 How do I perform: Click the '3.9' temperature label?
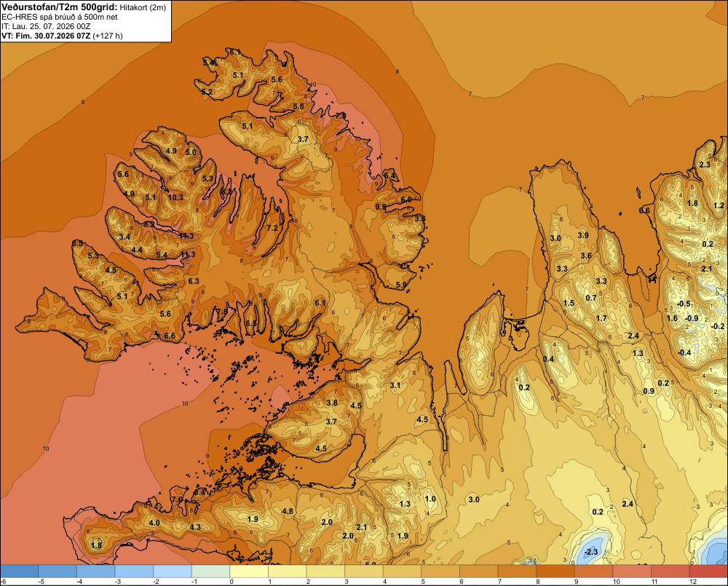pyautogui.click(x=583, y=235)
